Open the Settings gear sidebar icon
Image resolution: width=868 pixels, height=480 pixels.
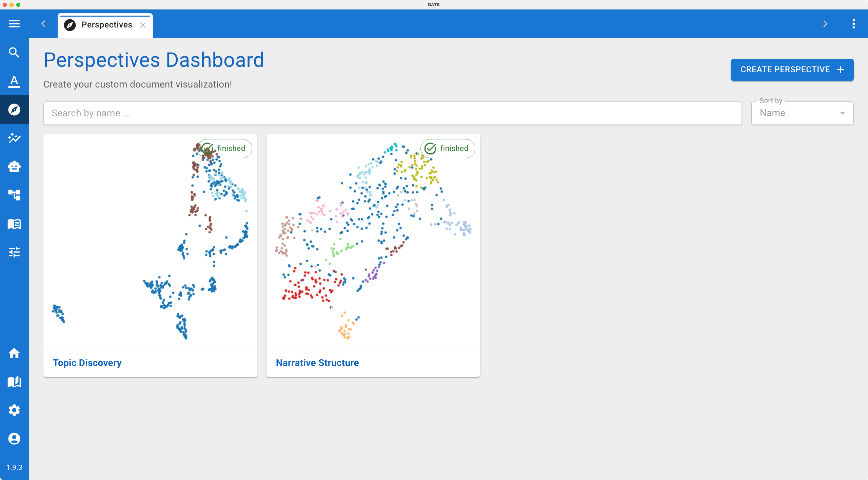(x=14, y=410)
